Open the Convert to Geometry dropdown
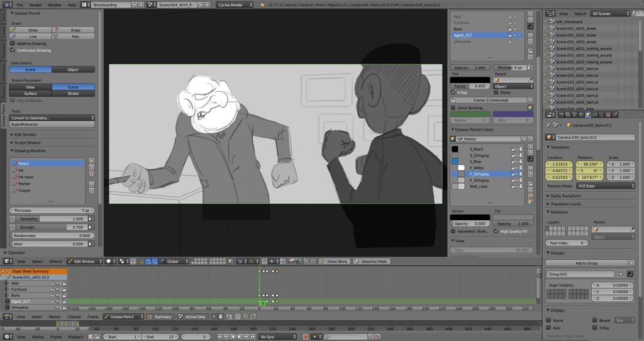The width and height of the screenshot is (644, 341). tap(52, 118)
